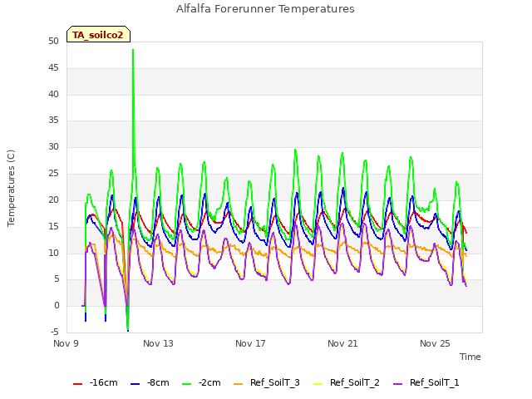Click the -5 y-axis tick label
532x399 pixels.
coord(55,332)
